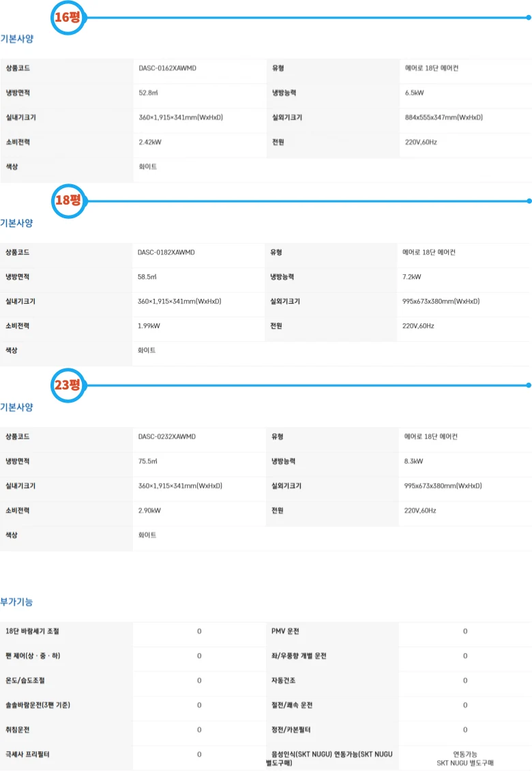Screen dimensions: 532x771
Task: Click the 1.99kW power consumption value
Action: 149,326
